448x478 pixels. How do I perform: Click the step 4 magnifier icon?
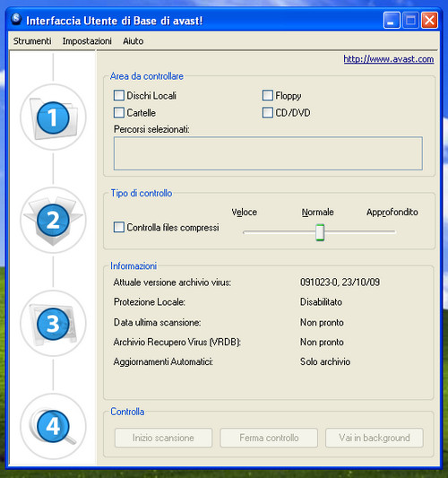click(x=53, y=426)
